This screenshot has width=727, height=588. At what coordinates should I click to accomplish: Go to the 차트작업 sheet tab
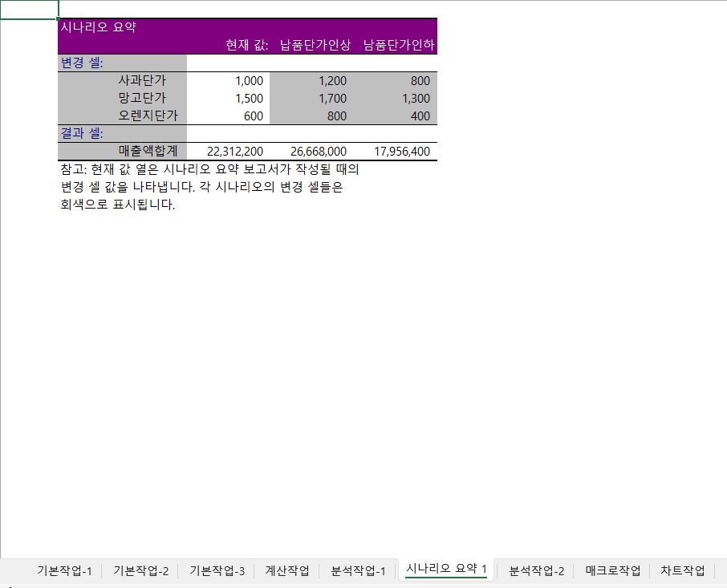coord(682,571)
